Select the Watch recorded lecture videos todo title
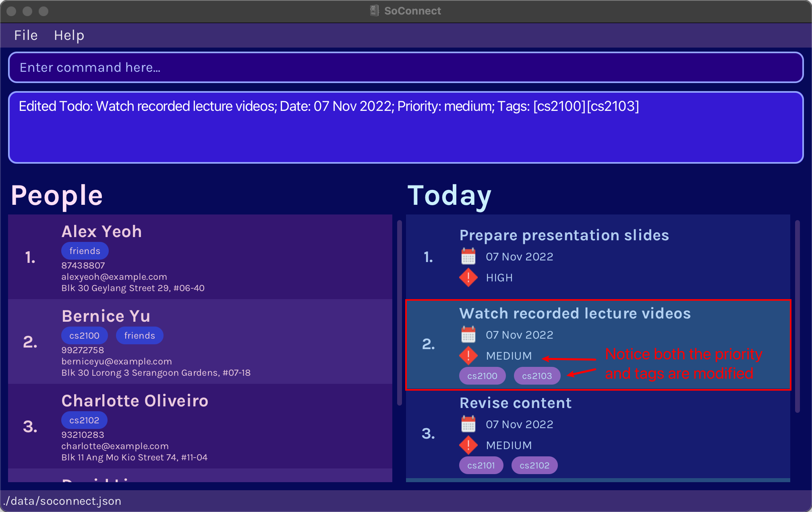 coord(575,313)
